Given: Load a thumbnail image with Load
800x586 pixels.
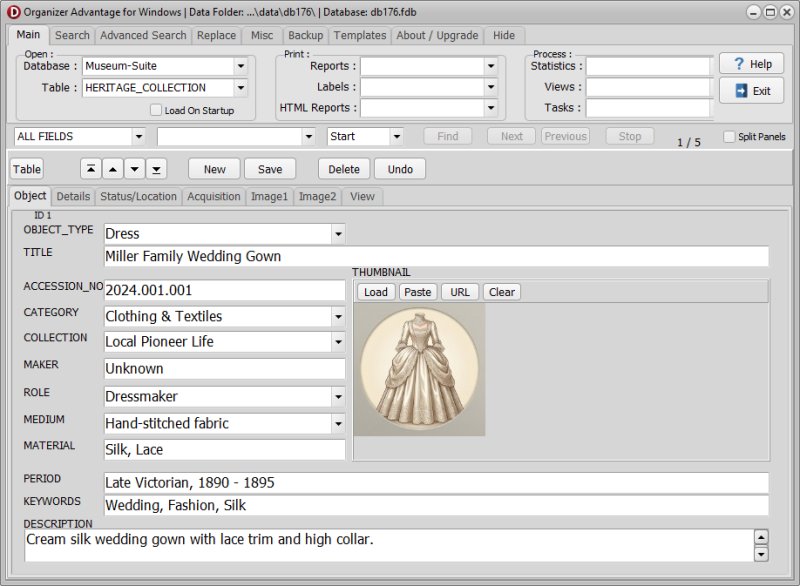Looking at the screenshot, I should tap(376, 292).
